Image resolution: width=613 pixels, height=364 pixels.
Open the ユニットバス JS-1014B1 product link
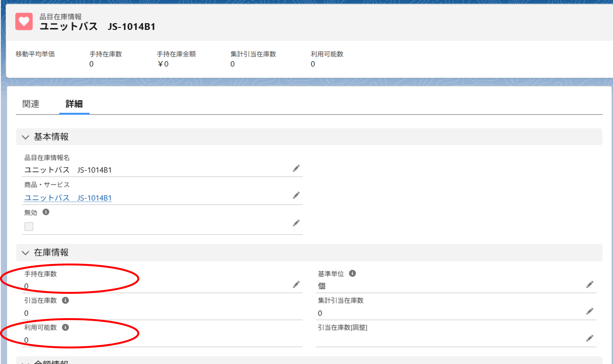tap(68, 198)
